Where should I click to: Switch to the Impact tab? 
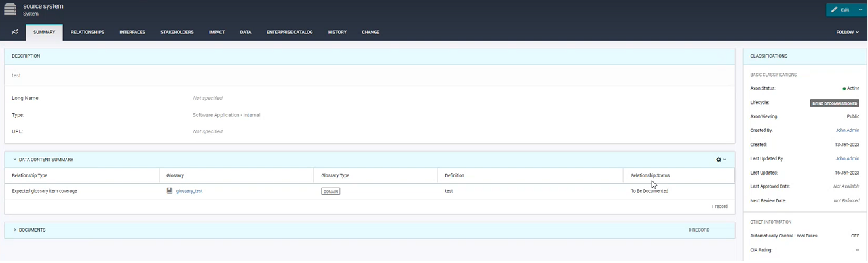click(217, 32)
